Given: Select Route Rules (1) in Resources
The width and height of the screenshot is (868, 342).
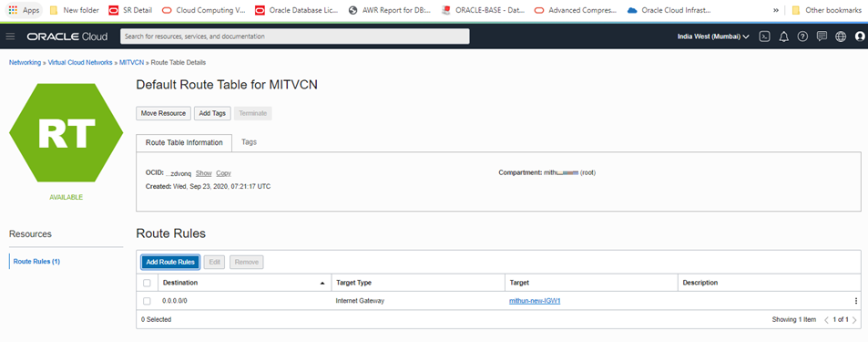Looking at the screenshot, I should [36, 261].
